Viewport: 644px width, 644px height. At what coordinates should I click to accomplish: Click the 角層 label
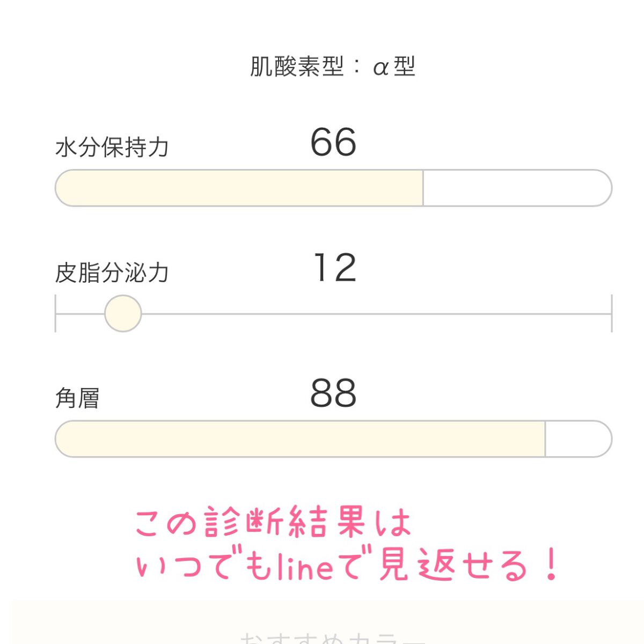point(77,398)
